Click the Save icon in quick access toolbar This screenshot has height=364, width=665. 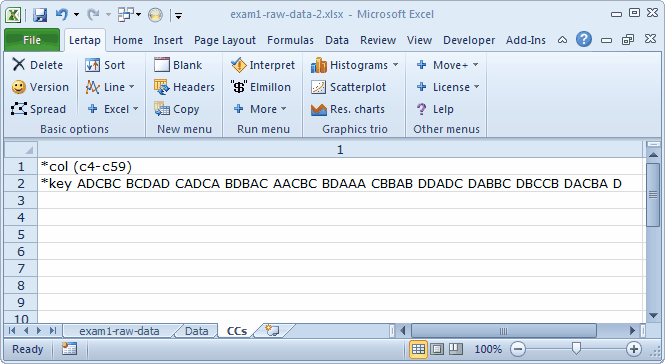coord(40,15)
